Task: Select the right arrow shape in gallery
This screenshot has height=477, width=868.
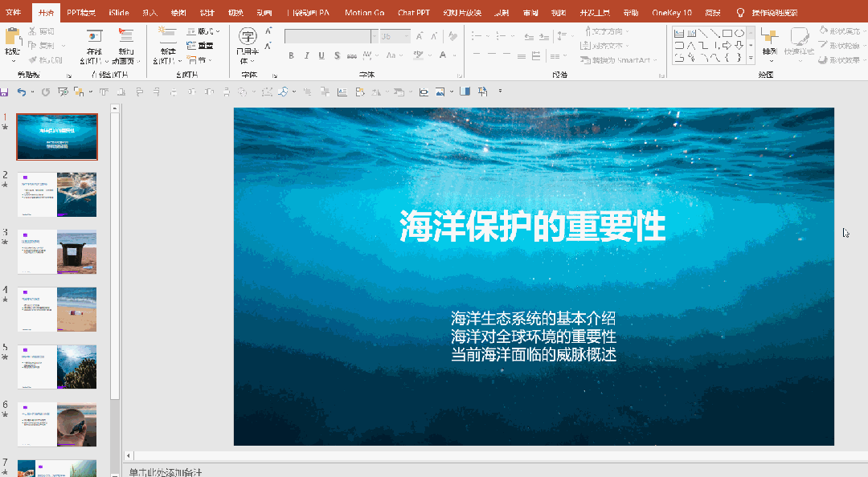Action: pos(727,46)
